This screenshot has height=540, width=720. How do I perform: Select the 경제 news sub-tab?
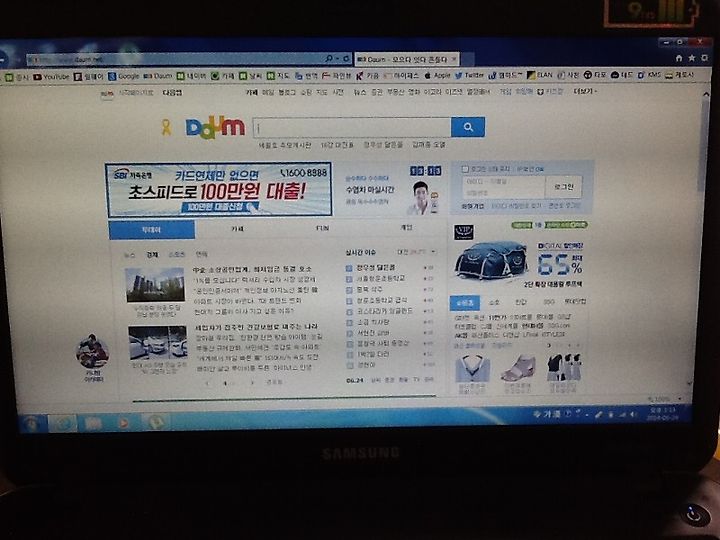pyautogui.click(x=152, y=254)
